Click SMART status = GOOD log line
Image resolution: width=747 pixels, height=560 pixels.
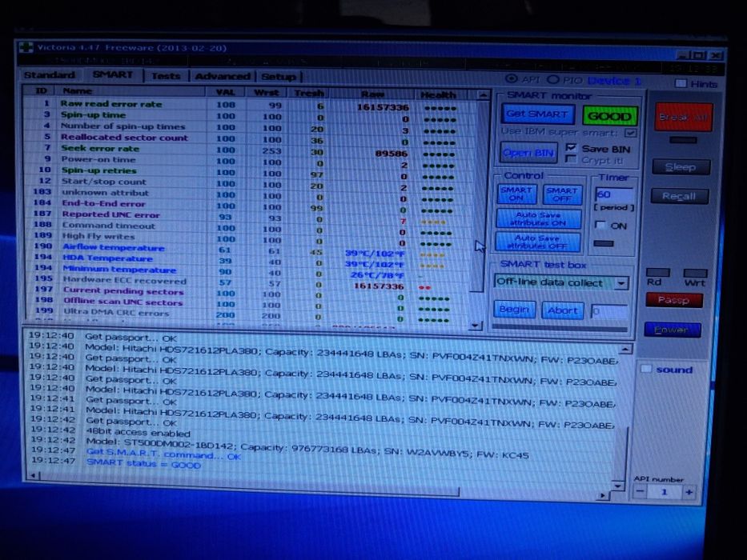[x=143, y=464]
